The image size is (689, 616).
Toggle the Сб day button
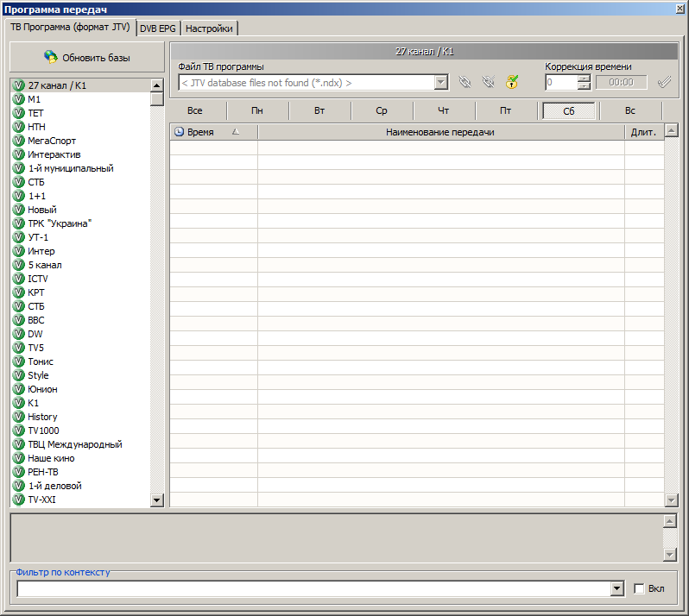pos(568,111)
